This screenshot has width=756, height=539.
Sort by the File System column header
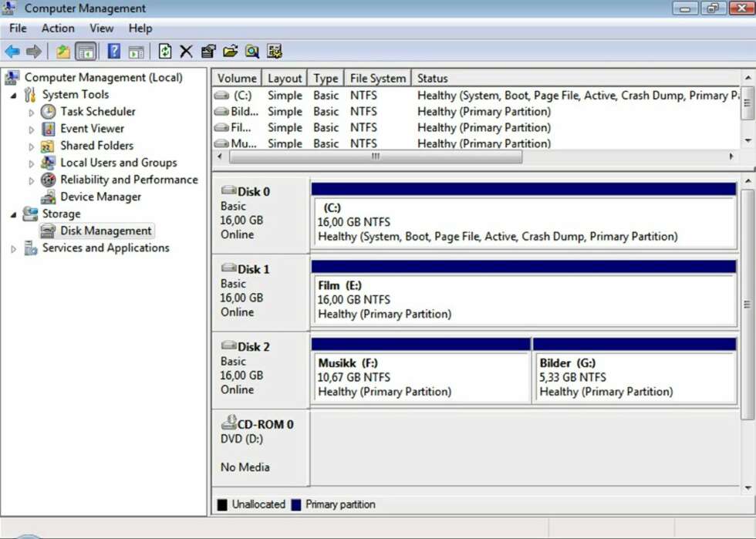tap(378, 78)
